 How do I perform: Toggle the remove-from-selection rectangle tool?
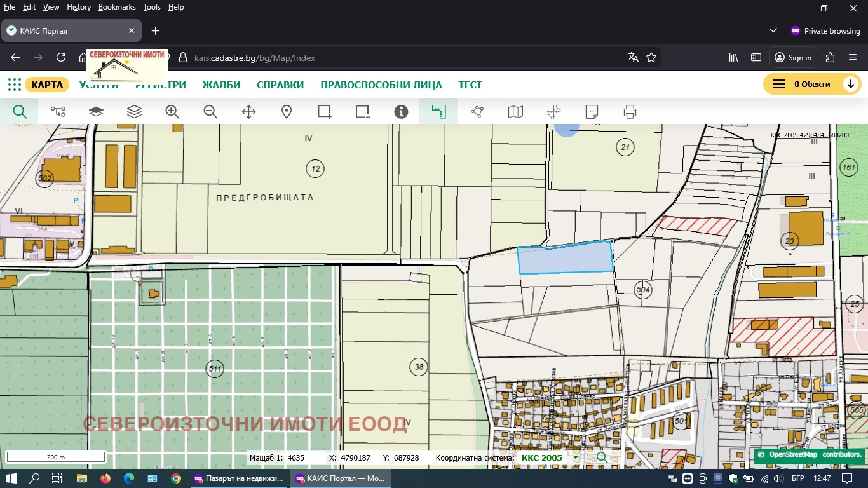click(x=363, y=112)
